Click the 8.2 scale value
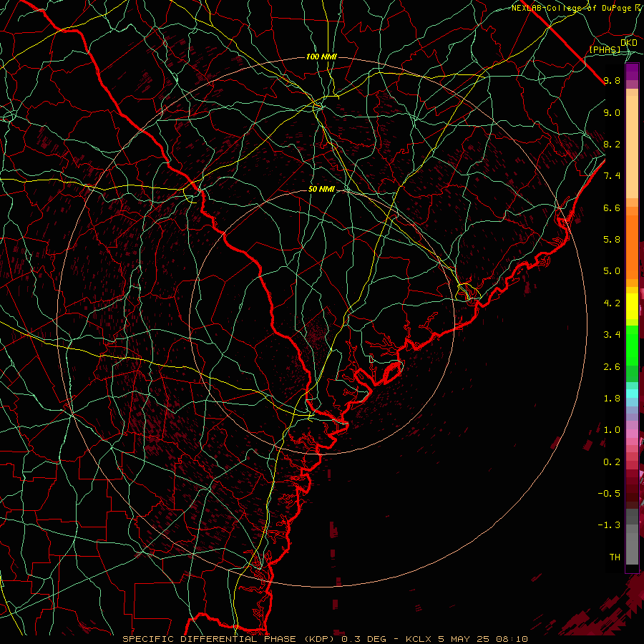Image resolution: width=644 pixels, height=644 pixels. tap(612, 144)
